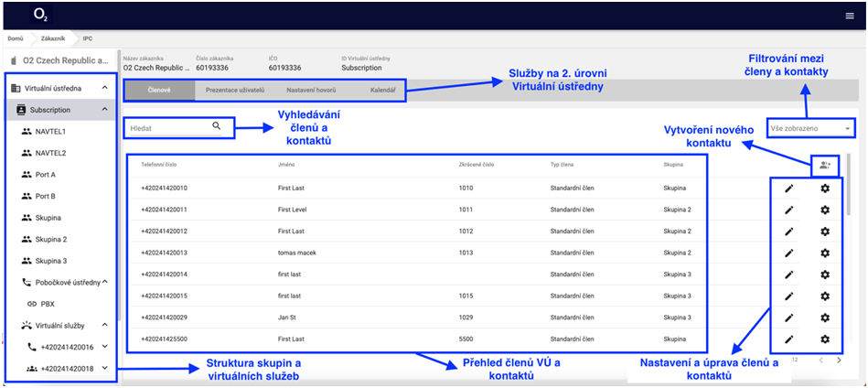The height and width of the screenshot is (388, 868).
Task: Open the 'Vše zobrazeno' filter dropdown
Action: 811,129
